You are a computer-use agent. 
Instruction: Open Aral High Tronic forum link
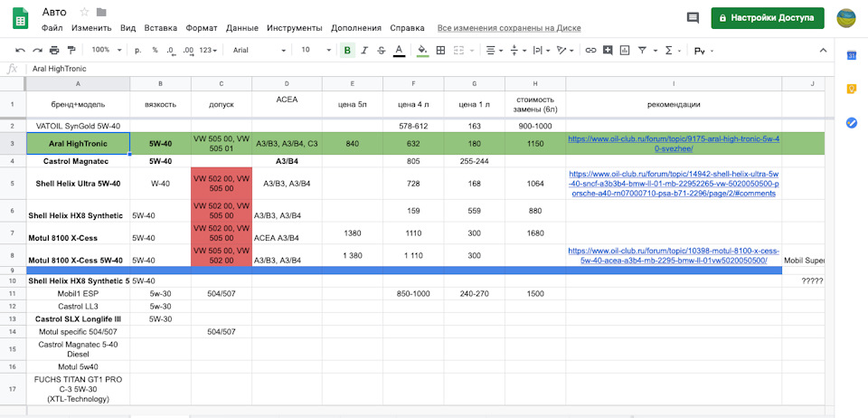pyautogui.click(x=673, y=144)
